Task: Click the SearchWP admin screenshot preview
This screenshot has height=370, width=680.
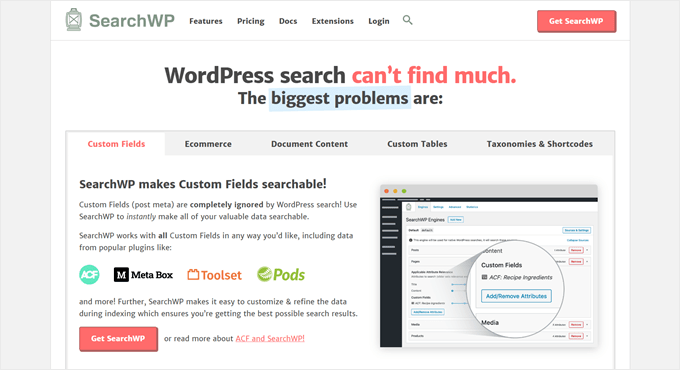Action: click(489, 266)
